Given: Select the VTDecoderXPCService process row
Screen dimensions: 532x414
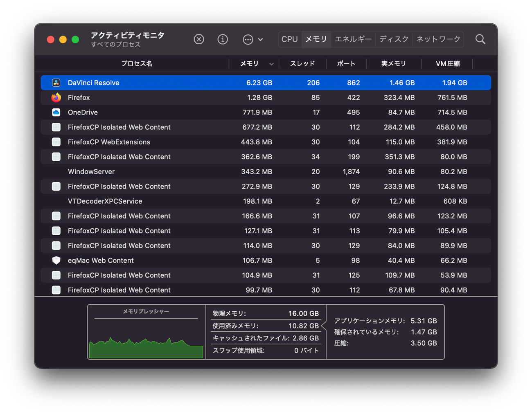Looking at the screenshot, I should pyautogui.click(x=266, y=201).
